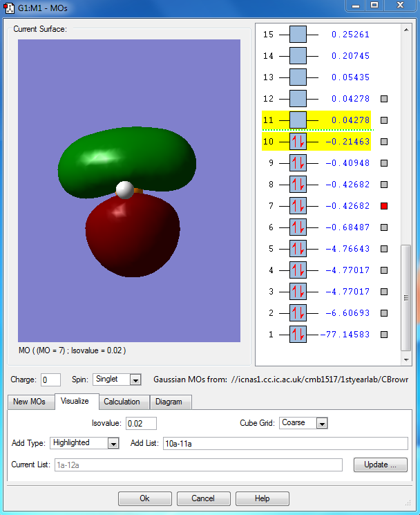Maximize the MOs window
This screenshot has height=515, width=420.
click(x=374, y=6)
